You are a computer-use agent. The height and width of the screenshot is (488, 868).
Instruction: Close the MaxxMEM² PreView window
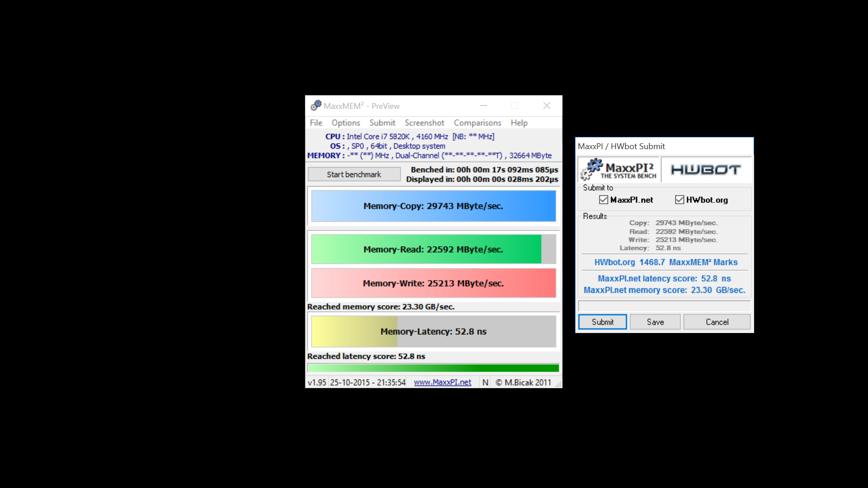(547, 106)
